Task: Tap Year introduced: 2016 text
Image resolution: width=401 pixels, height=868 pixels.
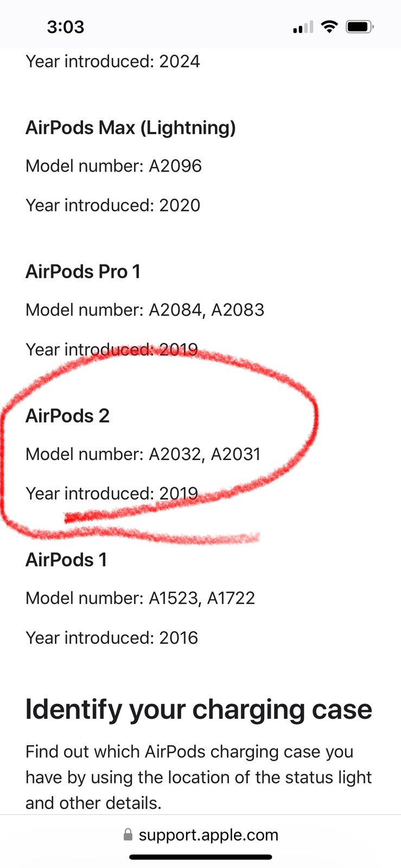Action: click(112, 637)
